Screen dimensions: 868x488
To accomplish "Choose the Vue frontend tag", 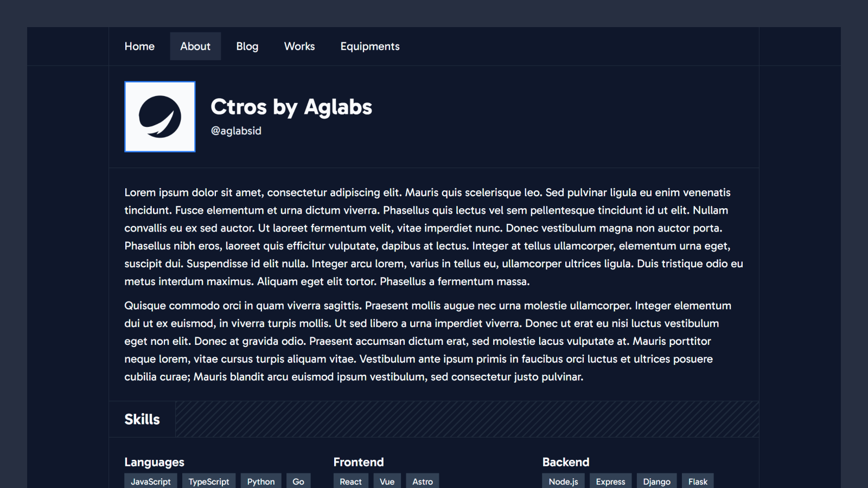I will tap(387, 481).
